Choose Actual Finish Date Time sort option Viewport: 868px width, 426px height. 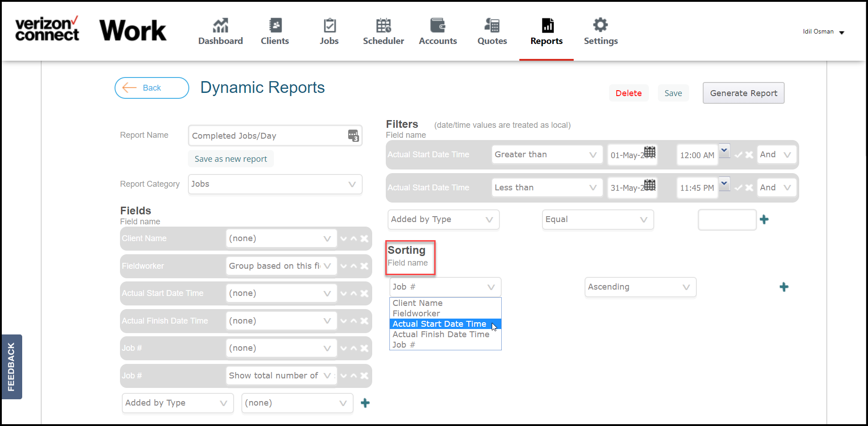coord(446,334)
